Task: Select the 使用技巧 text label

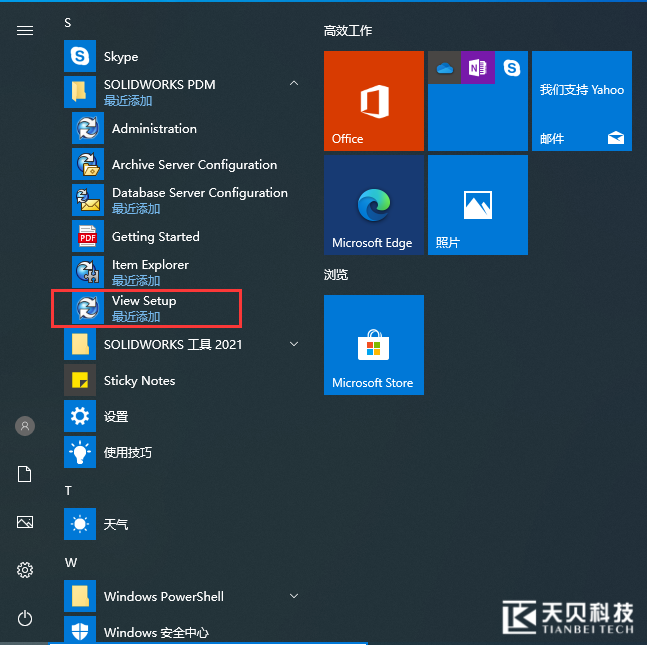Action: pos(128,453)
